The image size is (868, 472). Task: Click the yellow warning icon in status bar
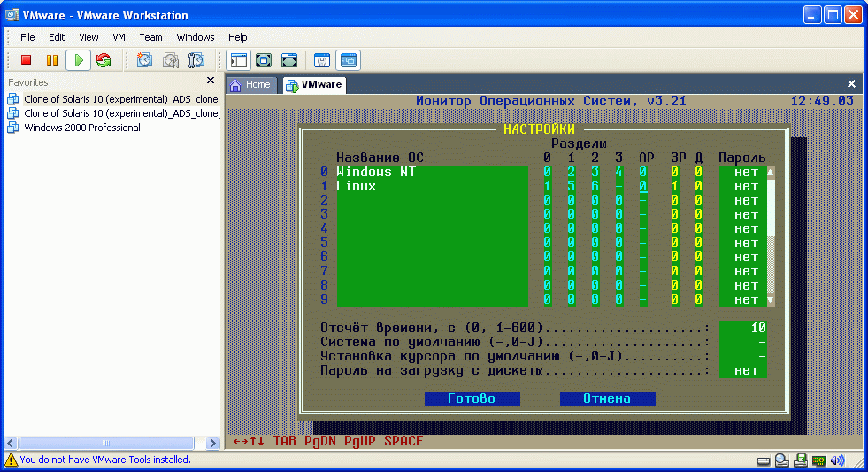coord(12,460)
